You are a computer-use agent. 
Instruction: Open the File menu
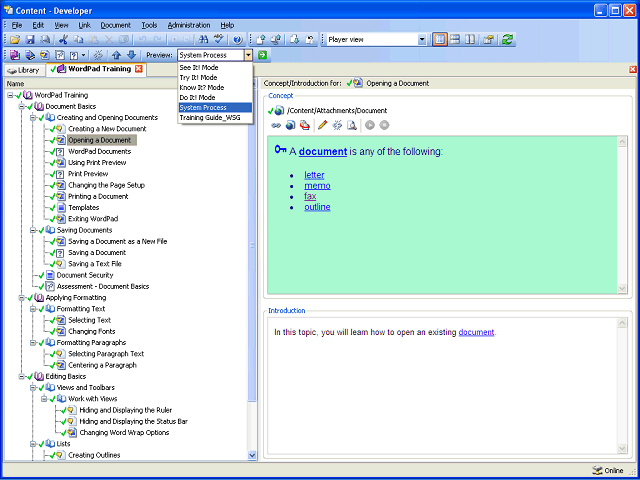coord(17,25)
